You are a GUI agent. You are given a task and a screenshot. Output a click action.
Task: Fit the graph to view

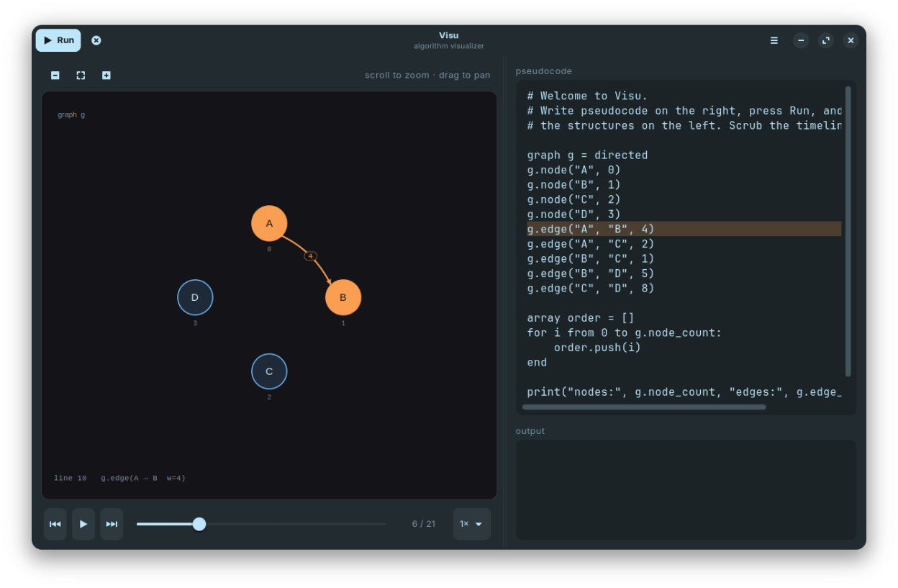pos(81,75)
